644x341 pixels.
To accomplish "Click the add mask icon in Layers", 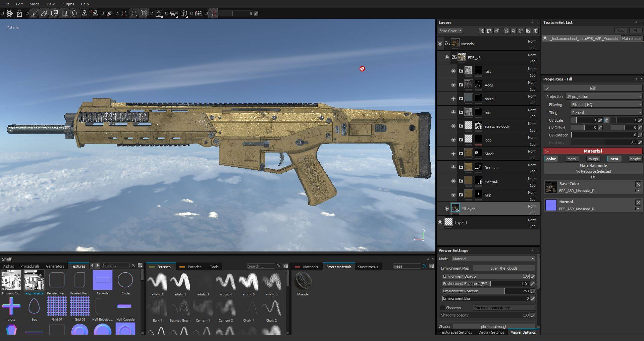I will coord(489,31).
